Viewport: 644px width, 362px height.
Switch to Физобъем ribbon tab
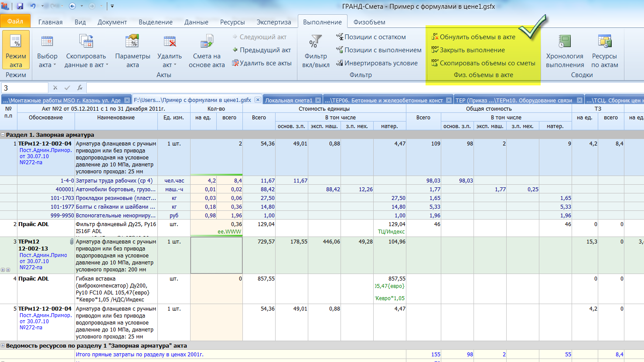(369, 22)
